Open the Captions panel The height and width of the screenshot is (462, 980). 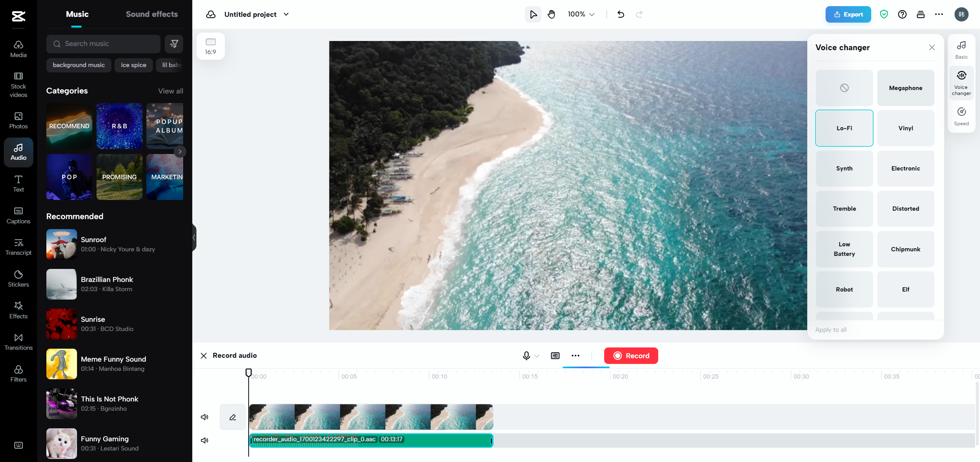pyautogui.click(x=18, y=215)
